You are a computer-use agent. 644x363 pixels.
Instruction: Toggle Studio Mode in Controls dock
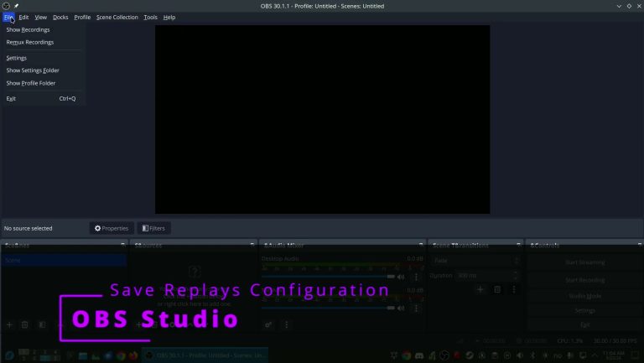(x=584, y=296)
